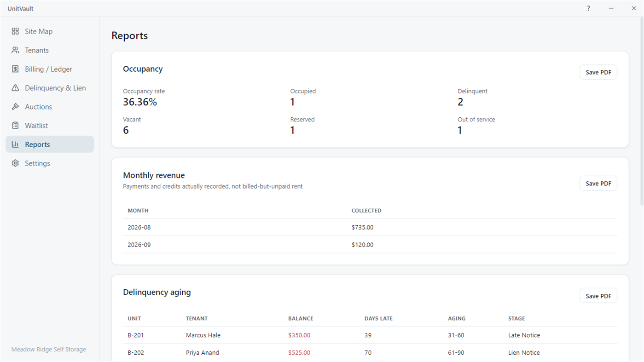Click the $350.00 balance in red

[299, 335]
